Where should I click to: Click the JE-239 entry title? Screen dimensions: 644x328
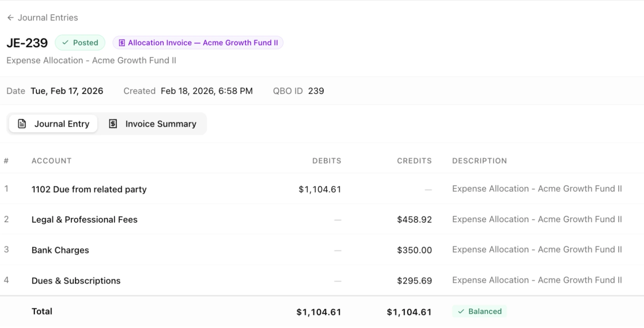coord(26,43)
